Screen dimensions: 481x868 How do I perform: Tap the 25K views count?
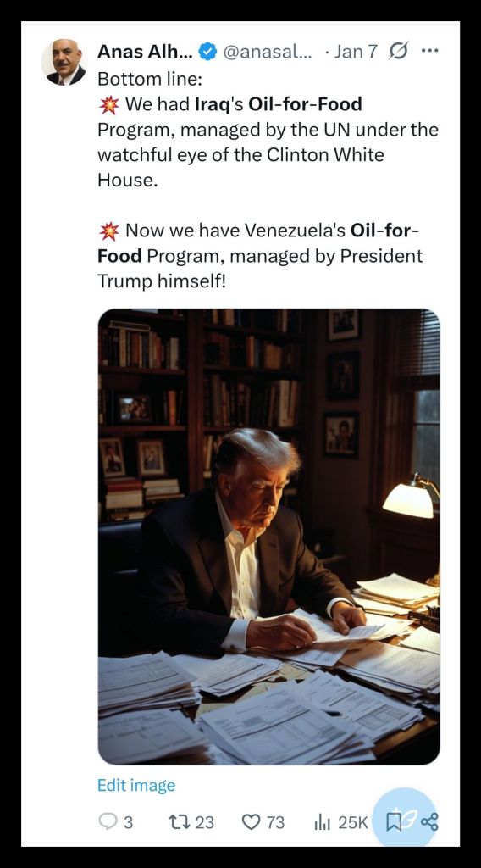(353, 822)
